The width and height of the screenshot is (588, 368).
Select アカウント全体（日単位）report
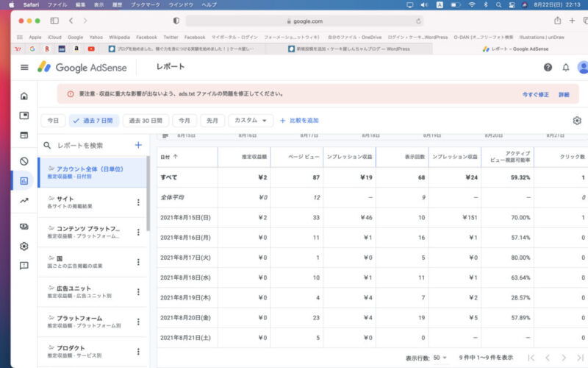[93, 172]
